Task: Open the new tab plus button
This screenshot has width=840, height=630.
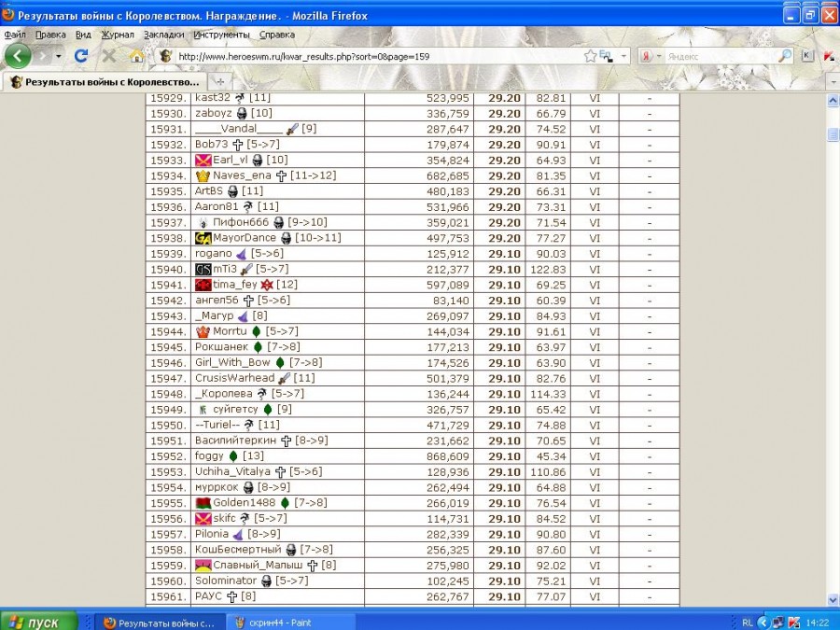Action: [219, 81]
